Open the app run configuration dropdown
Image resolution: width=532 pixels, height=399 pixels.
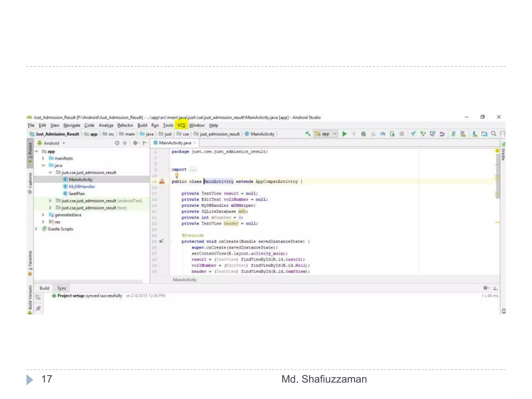pos(326,134)
